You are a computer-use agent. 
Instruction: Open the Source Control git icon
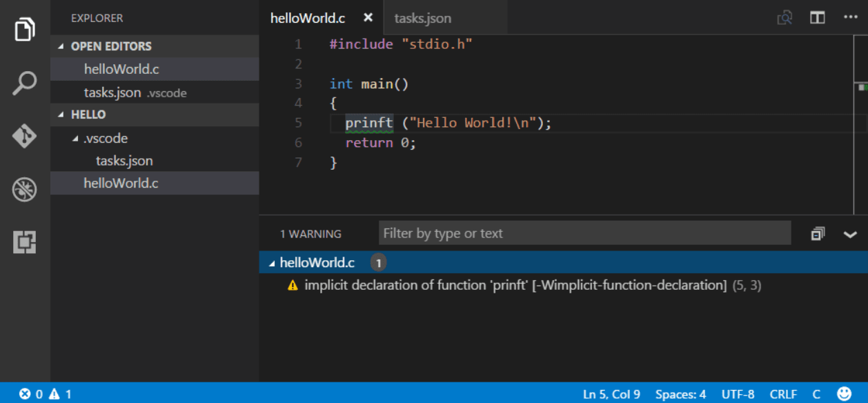pyautogui.click(x=25, y=136)
